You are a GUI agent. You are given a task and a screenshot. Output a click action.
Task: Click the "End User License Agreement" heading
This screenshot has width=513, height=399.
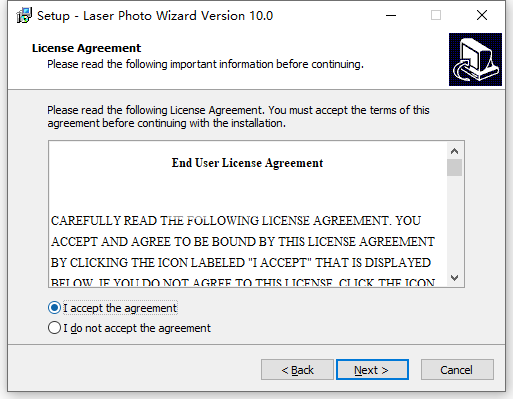tap(247, 163)
